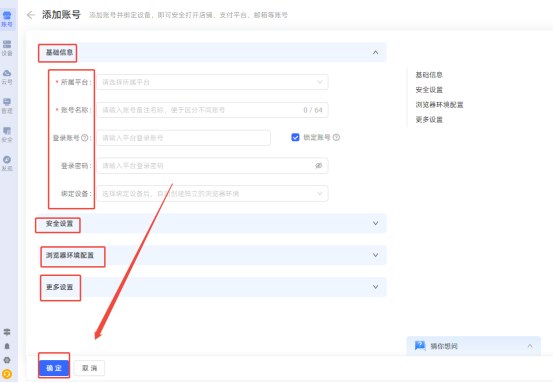553x383 pixels.
Task: Open the notifications bell icon
Action: click(7, 346)
